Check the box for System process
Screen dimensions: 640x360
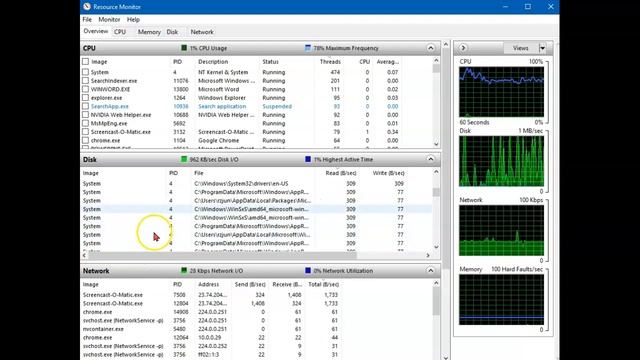point(85,72)
